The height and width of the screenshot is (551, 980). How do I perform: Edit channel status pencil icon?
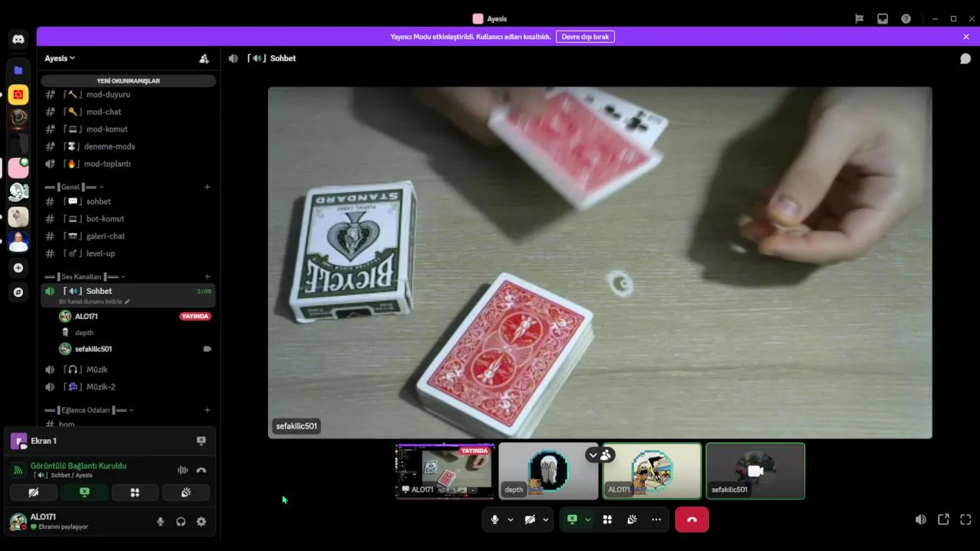tap(127, 302)
